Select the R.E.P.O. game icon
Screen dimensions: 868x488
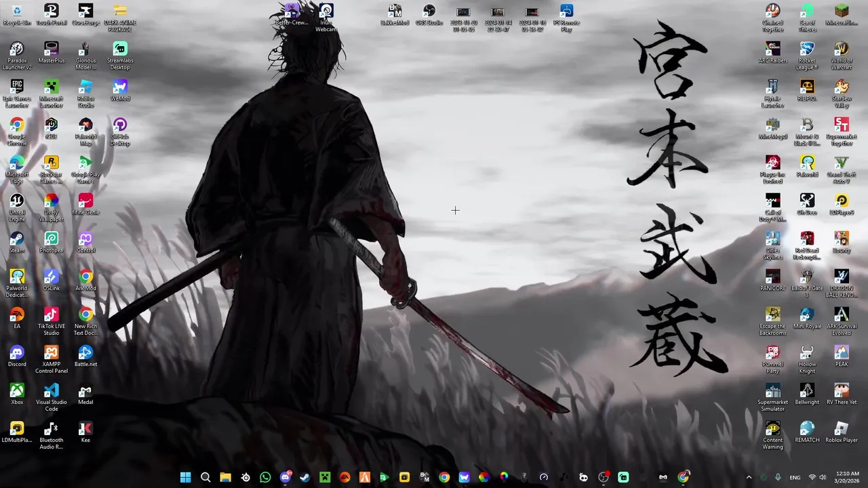click(x=807, y=91)
